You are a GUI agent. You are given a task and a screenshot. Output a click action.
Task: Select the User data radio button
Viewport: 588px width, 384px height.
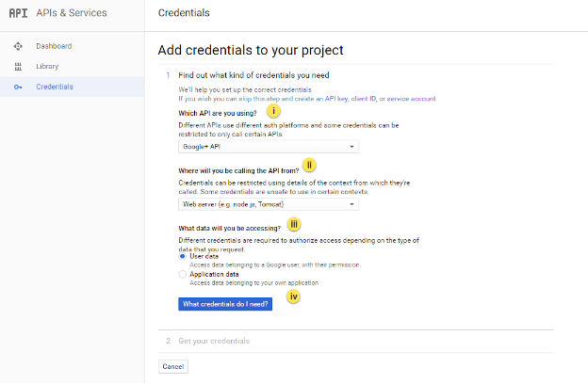click(x=183, y=257)
